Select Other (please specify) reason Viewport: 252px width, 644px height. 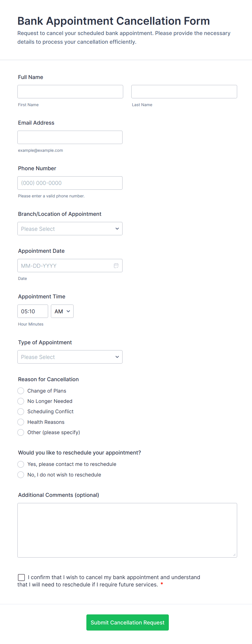coord(21,432)
